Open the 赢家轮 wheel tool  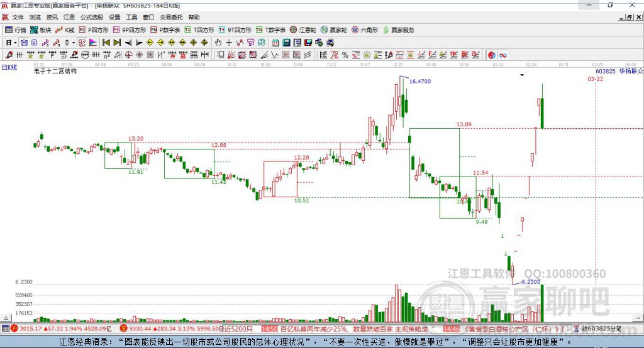[x=334, y=30]
